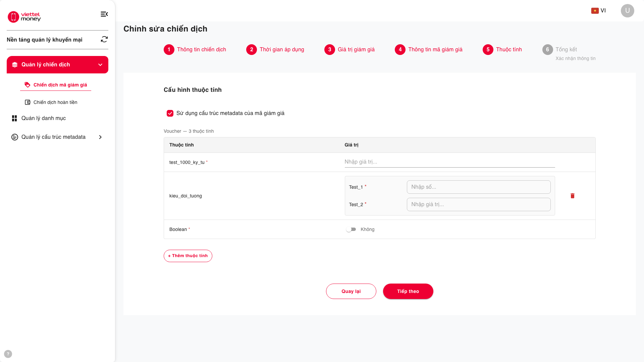Click the Tiếp theo button

pyautogui.click(x=408, y=291)
